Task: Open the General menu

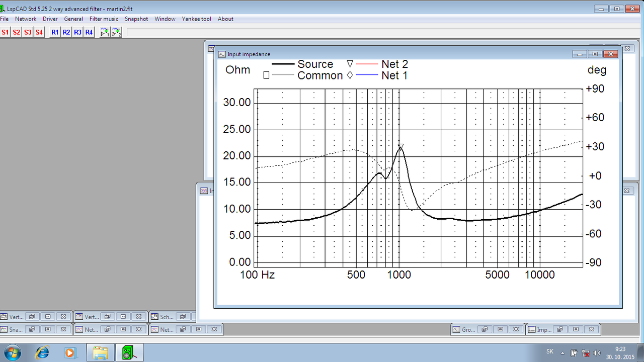Action: tap(73, 19)
